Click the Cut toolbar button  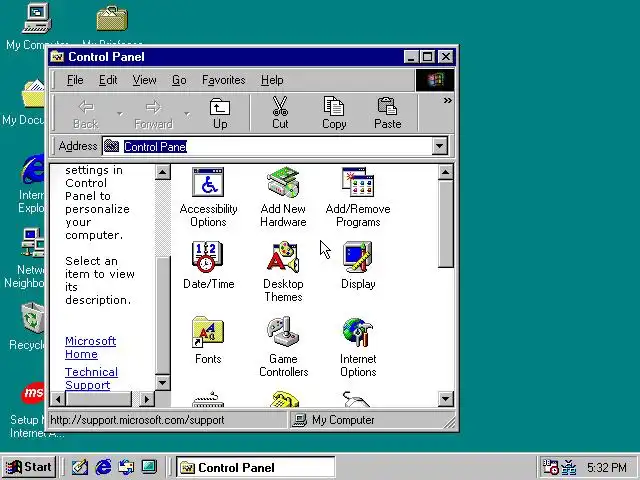click(x=280, y=113)
